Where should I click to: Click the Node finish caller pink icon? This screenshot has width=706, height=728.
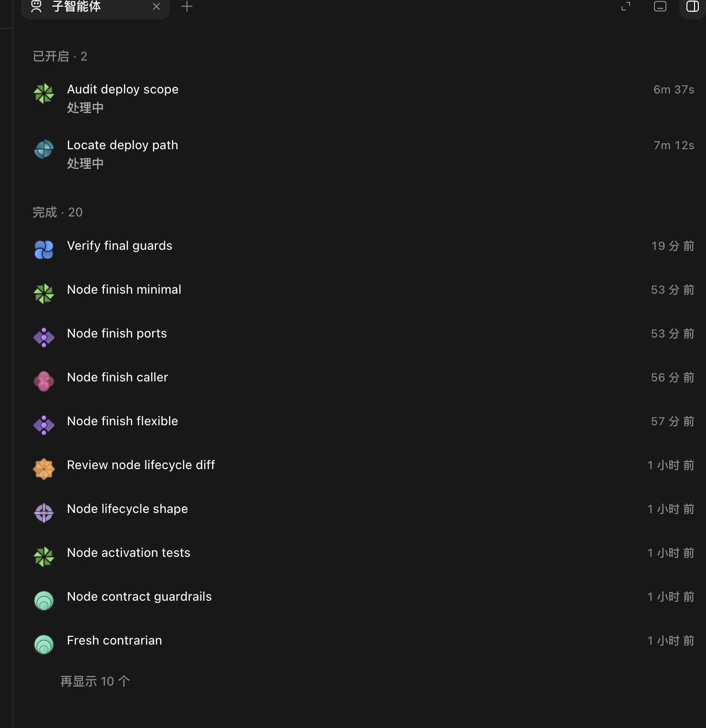44,381
